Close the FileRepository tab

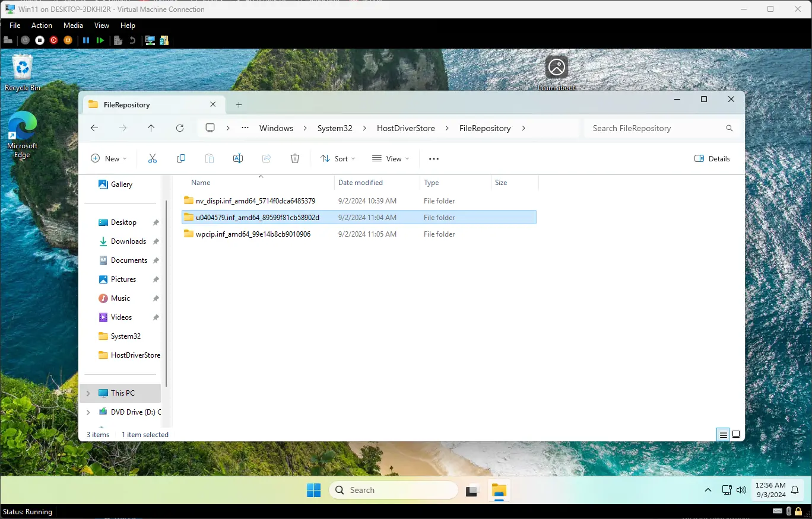(x=213, y=104)
